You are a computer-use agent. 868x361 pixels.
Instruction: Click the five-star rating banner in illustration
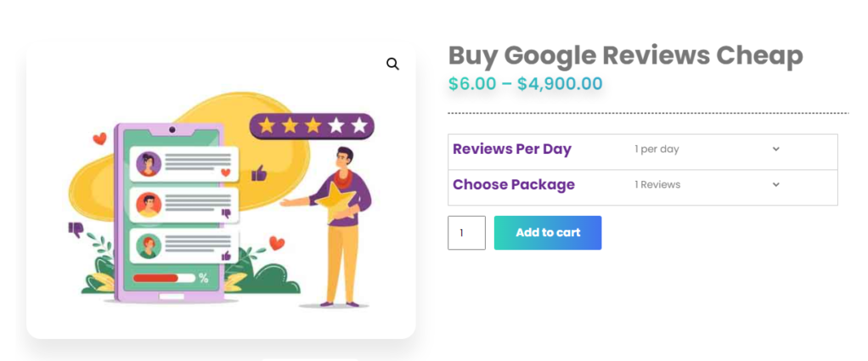[x=312, y=126]
